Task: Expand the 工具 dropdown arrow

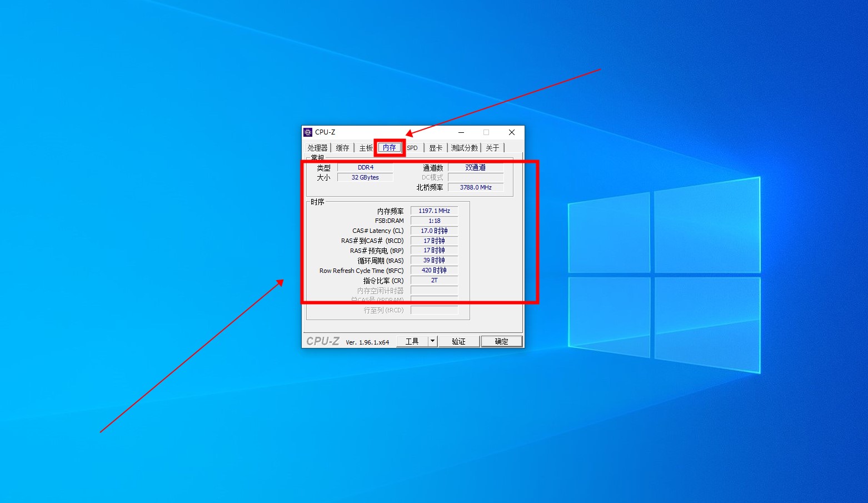Action: 432,341
